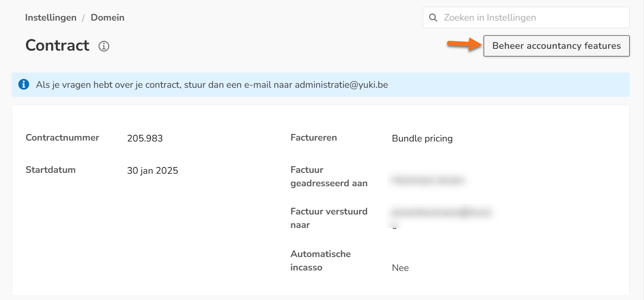Click the Factuur geadresseerd aan label

click(329, 176)
